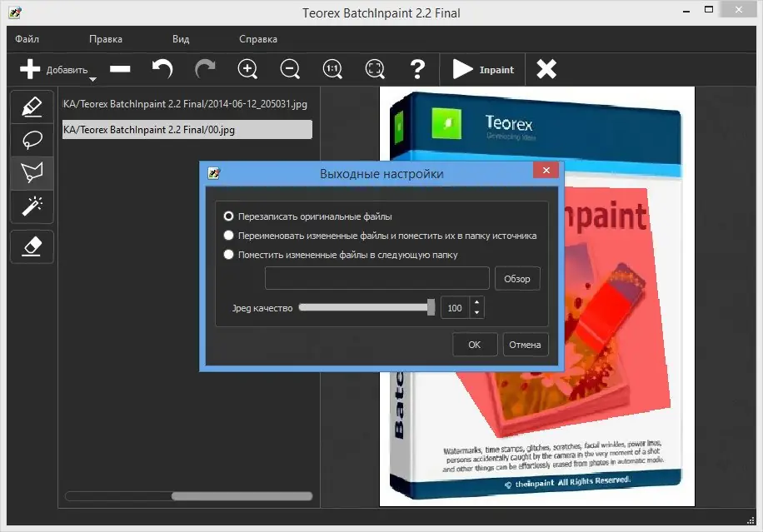Select the Magic wand tool
This screenshot has width=763, height=532.
(32, 206)
